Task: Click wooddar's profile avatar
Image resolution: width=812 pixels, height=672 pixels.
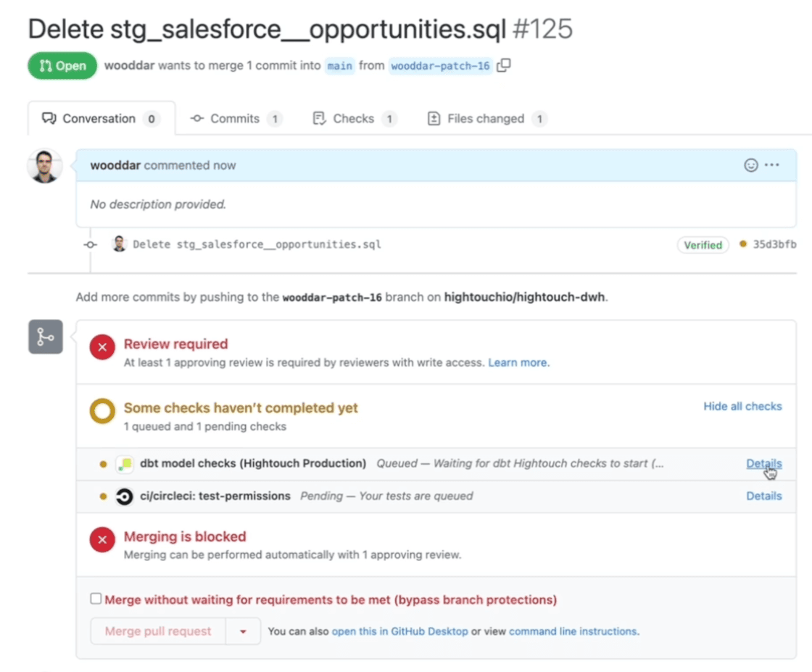Action: click(44, 165)
